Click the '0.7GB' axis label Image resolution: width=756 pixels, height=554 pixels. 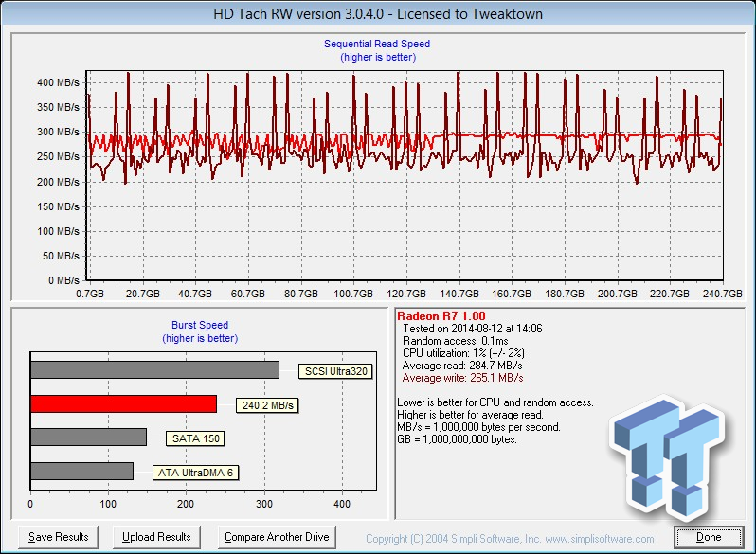90,294
